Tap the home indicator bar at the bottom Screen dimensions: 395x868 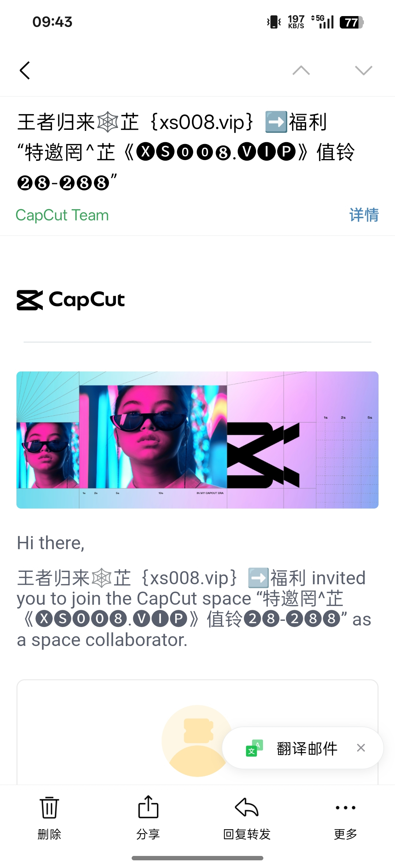[197, 858]
